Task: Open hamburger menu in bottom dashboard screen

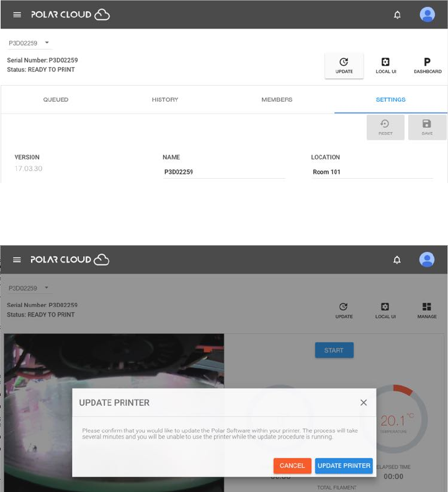Action: click(17, 260)
